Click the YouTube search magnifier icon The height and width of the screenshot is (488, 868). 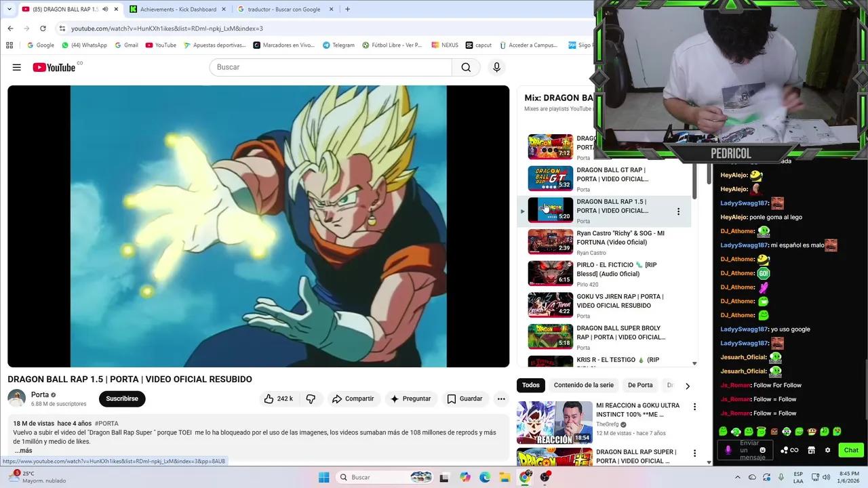pos(466,67)
